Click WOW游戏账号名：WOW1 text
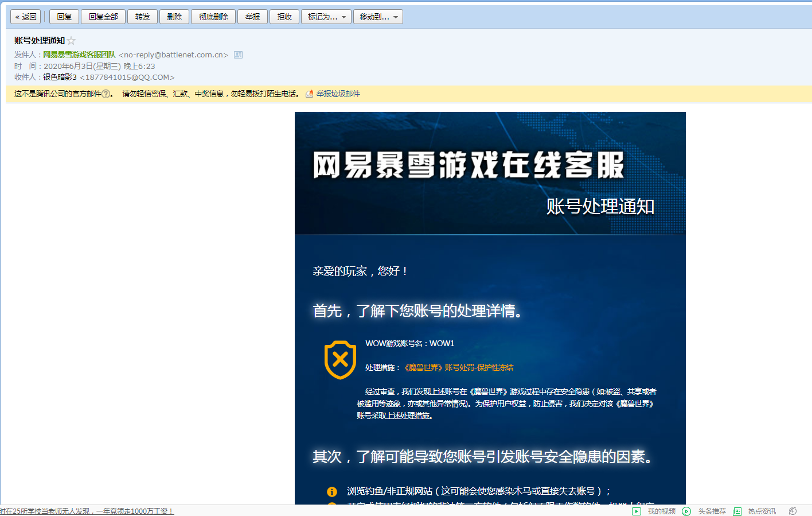The image size is (812, 516). coord(409,344)
